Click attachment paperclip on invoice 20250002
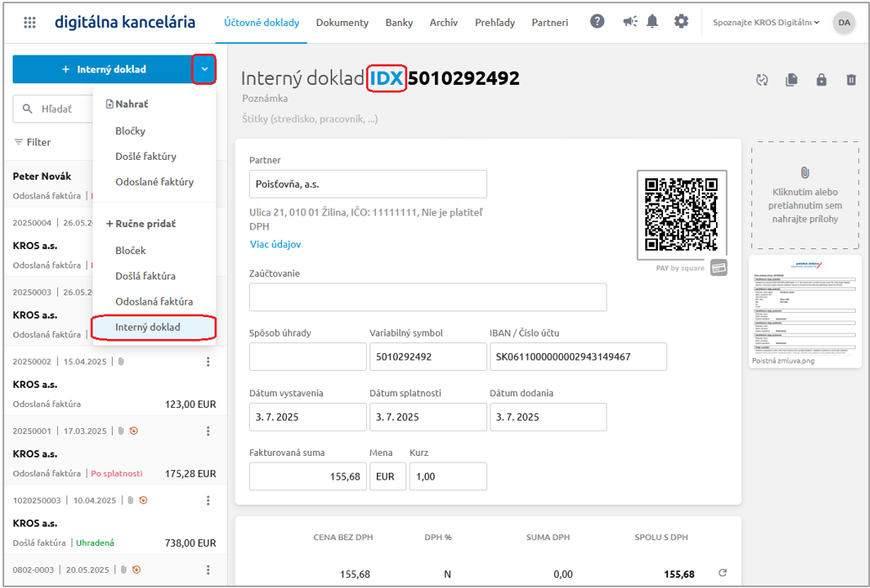The width and height of the screenshot is (870, 588). (x=121, y=362)
